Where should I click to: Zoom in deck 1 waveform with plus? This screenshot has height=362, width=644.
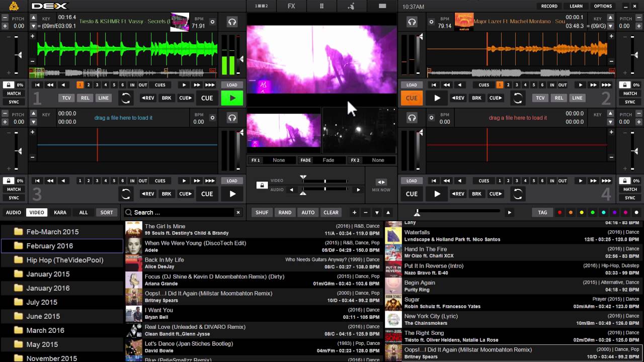pyautogui.click(x=33, y=36)
